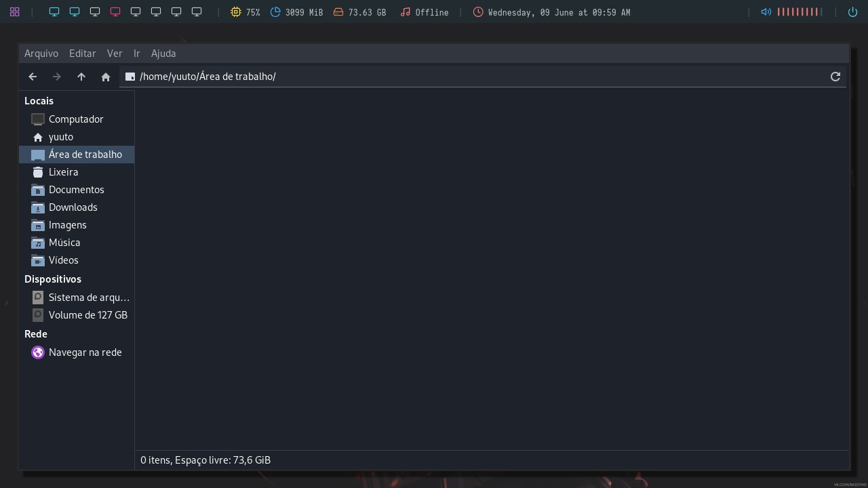Click the power button icon
The height and width of the screenshot is (488, 868).
pyautogui.click(x=852, y=12)
